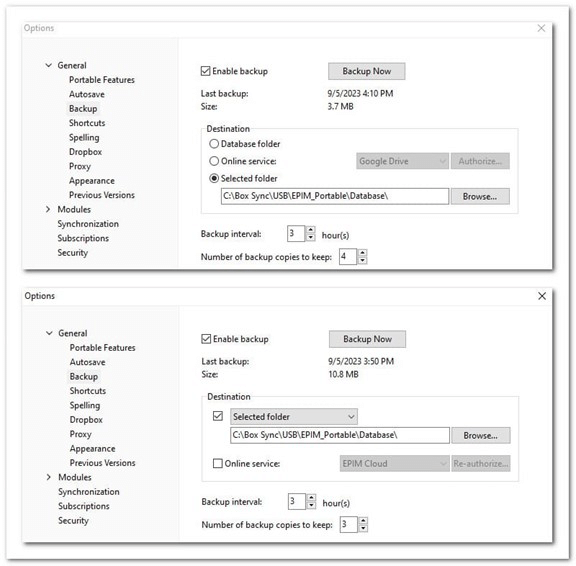Click Backup Now button in lower window

[x=367, y=339]
